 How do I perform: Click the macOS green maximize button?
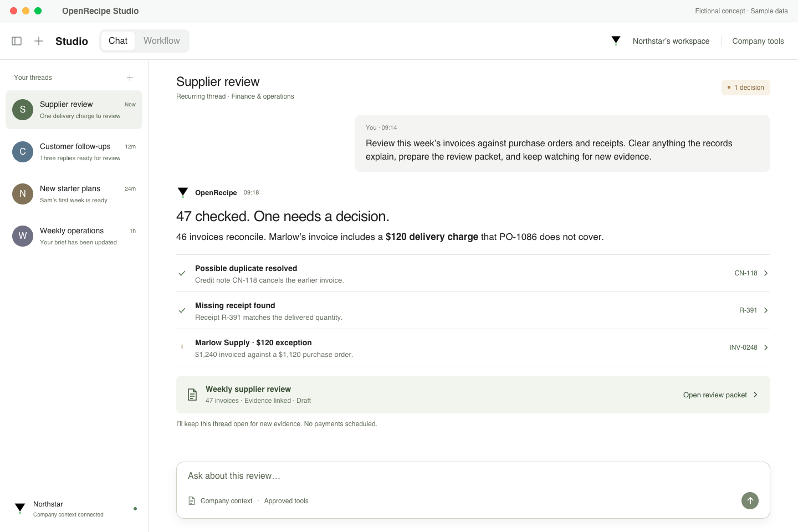(38, 11)
